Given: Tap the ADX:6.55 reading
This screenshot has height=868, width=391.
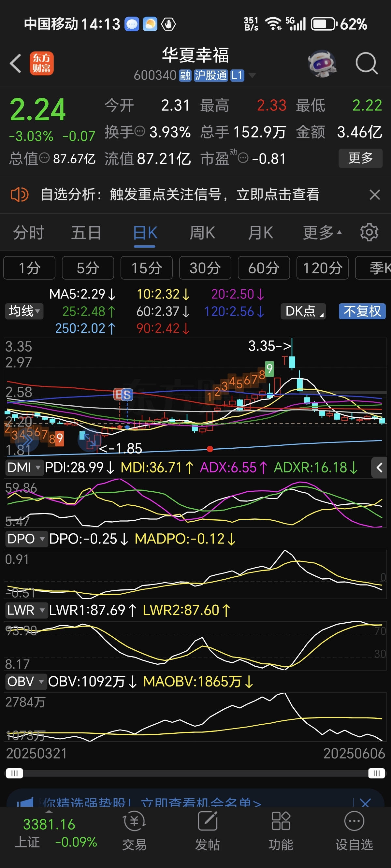Looking at the screenshot, I should [x=234, y=467].
